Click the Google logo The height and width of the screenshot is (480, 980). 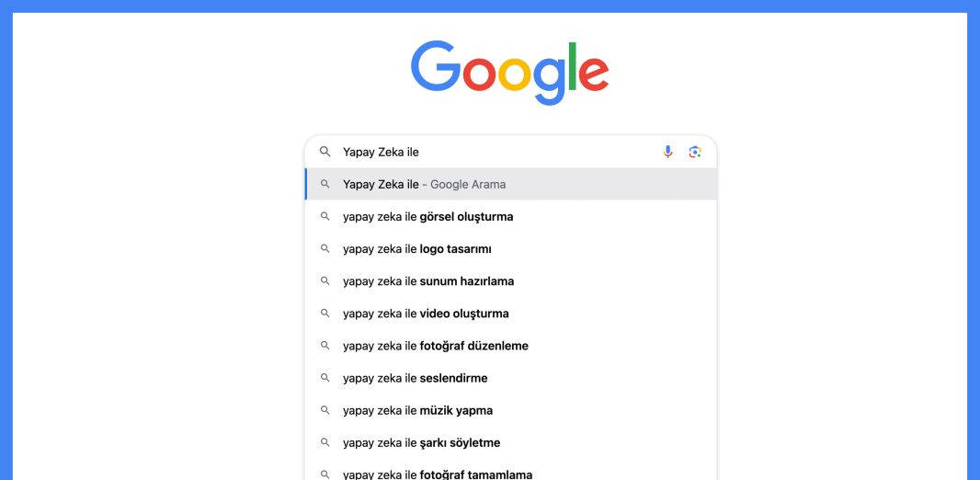coord(510,72)
